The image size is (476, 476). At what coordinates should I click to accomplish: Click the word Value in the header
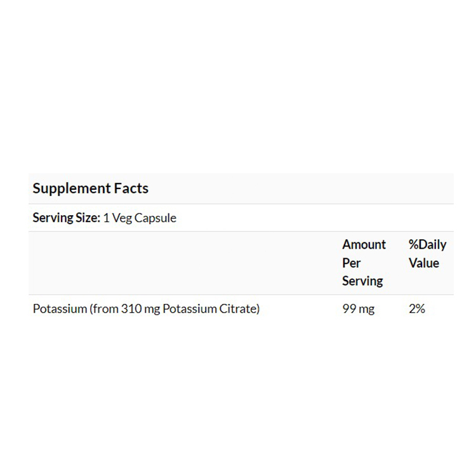423,263
